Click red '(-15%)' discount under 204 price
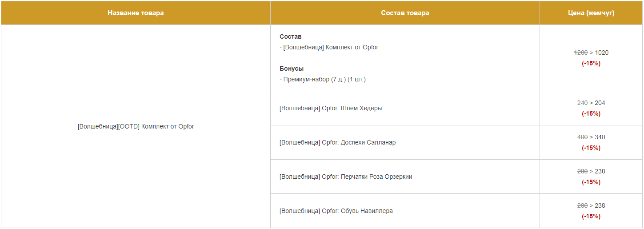The width and height of the screenshot is (644, 229). click(591, 113)
